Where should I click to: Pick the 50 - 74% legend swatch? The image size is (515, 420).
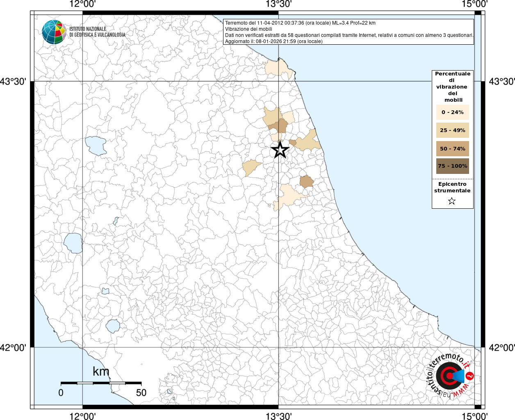coord(452,148)
